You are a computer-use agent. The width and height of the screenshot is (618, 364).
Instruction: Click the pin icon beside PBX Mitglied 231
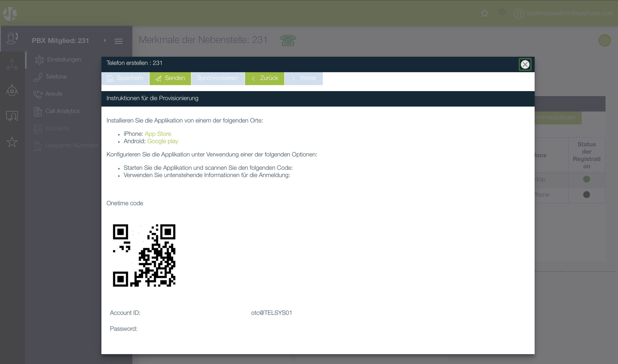click(x=105, y=41)
